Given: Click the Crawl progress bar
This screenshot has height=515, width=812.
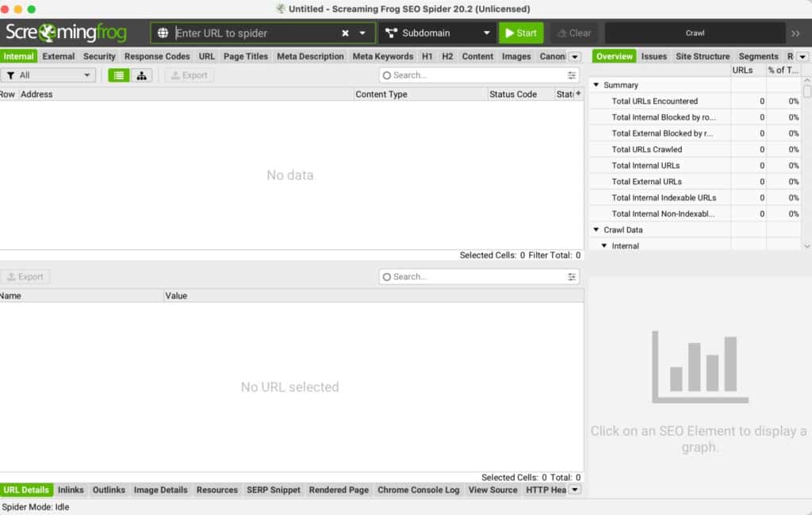Looking at the screenshot, I should pos(695,33).
